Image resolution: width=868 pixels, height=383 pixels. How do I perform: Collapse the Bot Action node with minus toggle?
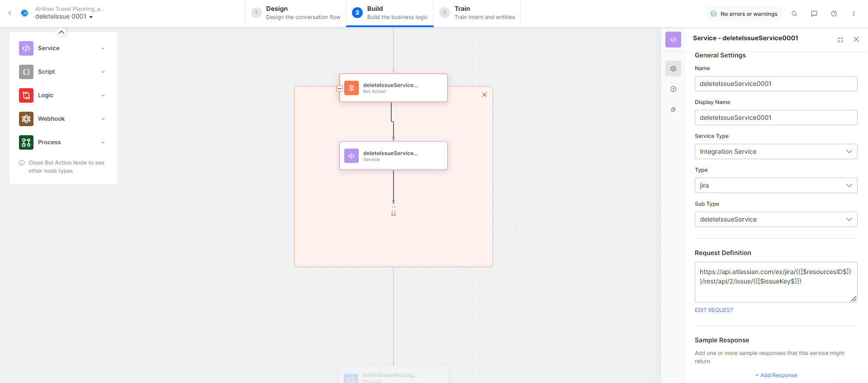coord(340,89)
